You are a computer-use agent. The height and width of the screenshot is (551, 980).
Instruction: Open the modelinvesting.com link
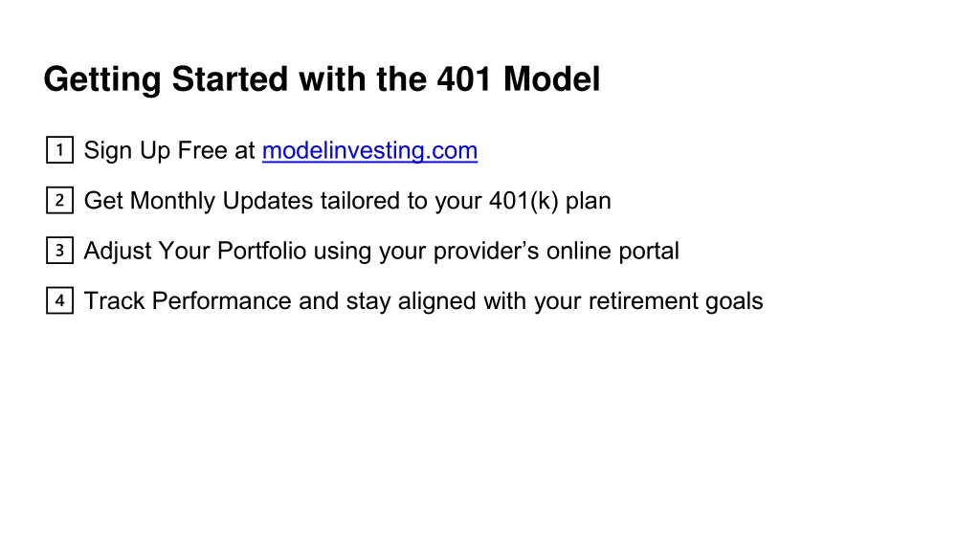point(370,150)
